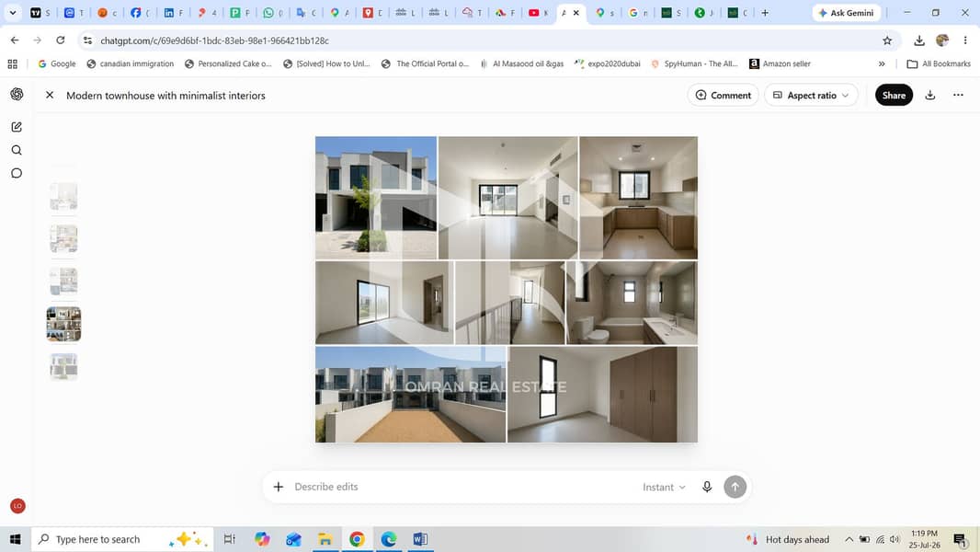Open the canadian immigration bookmark
This screenshot has width=980, height=552.
point(131,63)
